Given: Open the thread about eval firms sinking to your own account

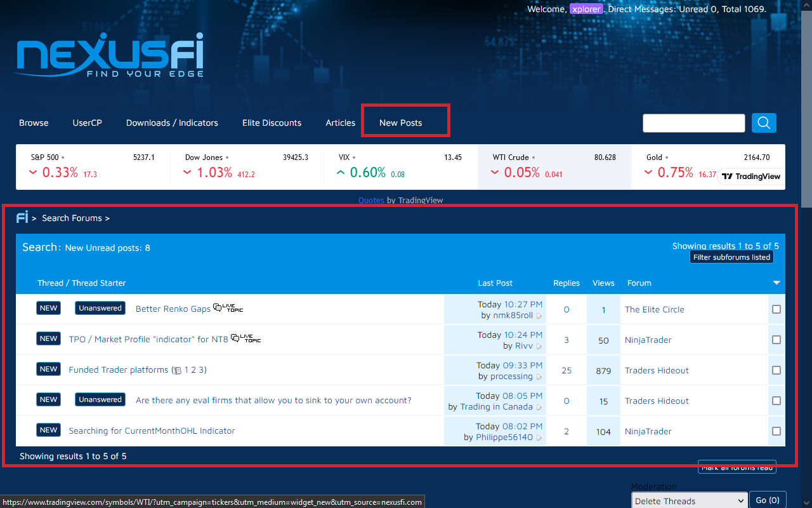Looking at the screenshot, I should (x=273, y=400).
